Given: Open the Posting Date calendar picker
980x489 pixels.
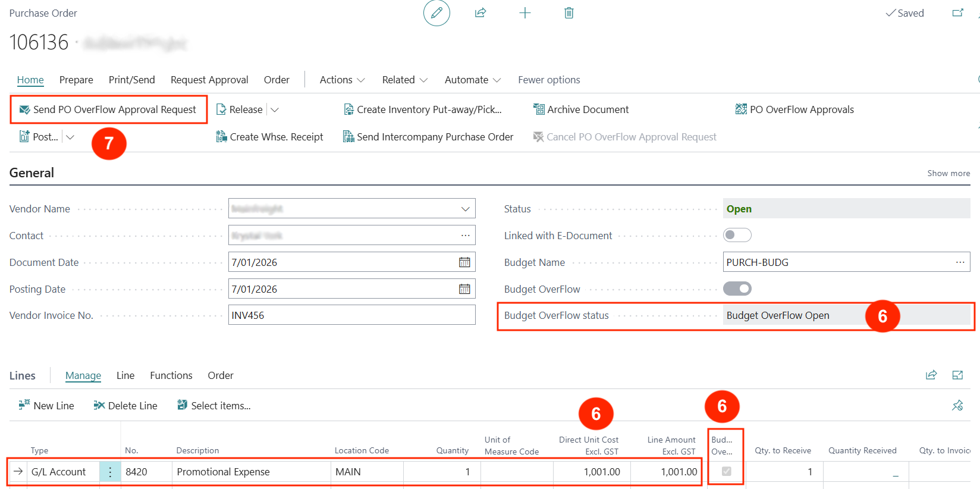Looking at the screenshot, I should tap(464, 289).
